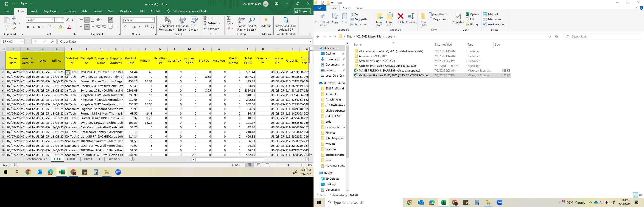Open Sort & Filter in Excel
This screenshot has width=644, height=207.
(241, 24)
